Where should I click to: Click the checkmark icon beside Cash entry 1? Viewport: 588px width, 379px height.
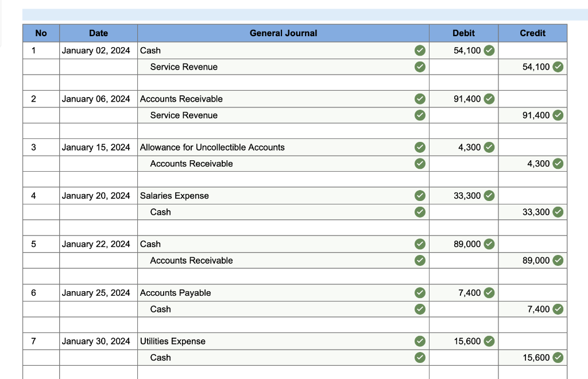click(420, 51)
